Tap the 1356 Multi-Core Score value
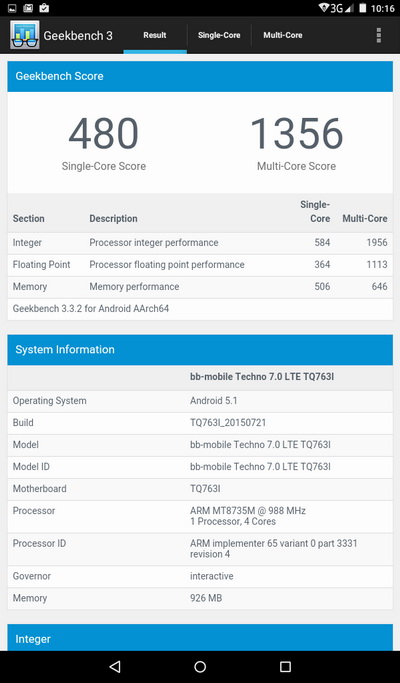 297,134
